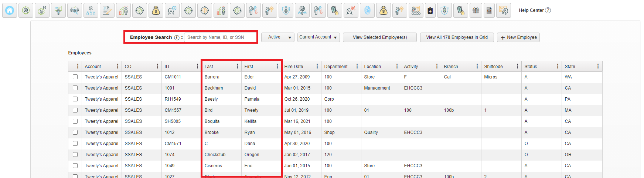Screen dimensions: 644x178
Task: Click the blue fingerprint icon
Action: click(367, 10)
